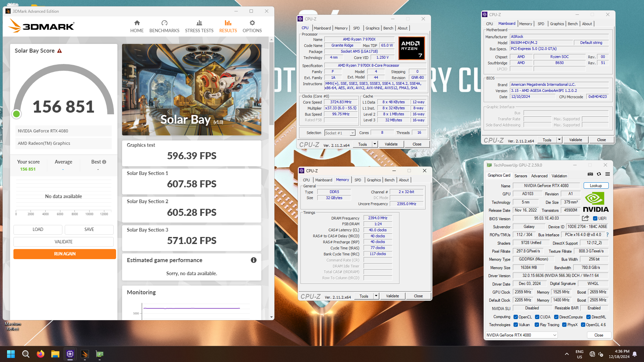Open Validation tab in GPU-Z
The height and width of the screenshot is (362, 644).
pyautogui.click(x=559, y=176)
